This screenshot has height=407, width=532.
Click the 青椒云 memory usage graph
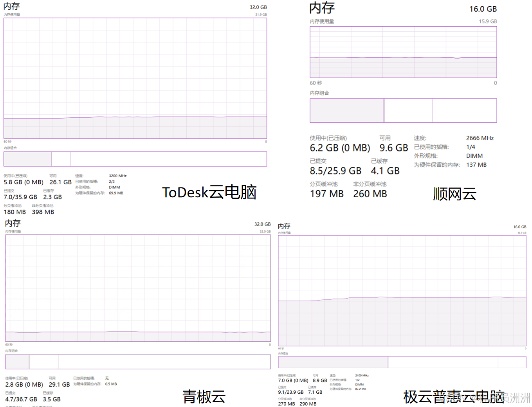[x=138, y=288]
